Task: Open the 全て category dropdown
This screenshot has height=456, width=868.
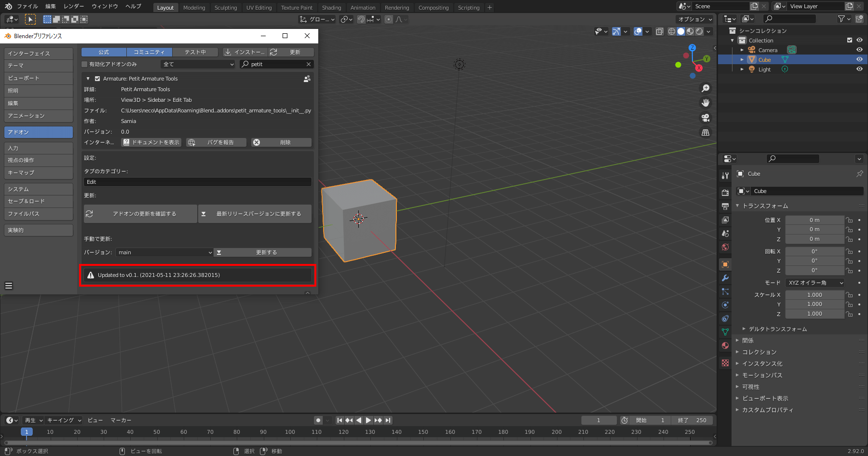Action: click(198, 64)
